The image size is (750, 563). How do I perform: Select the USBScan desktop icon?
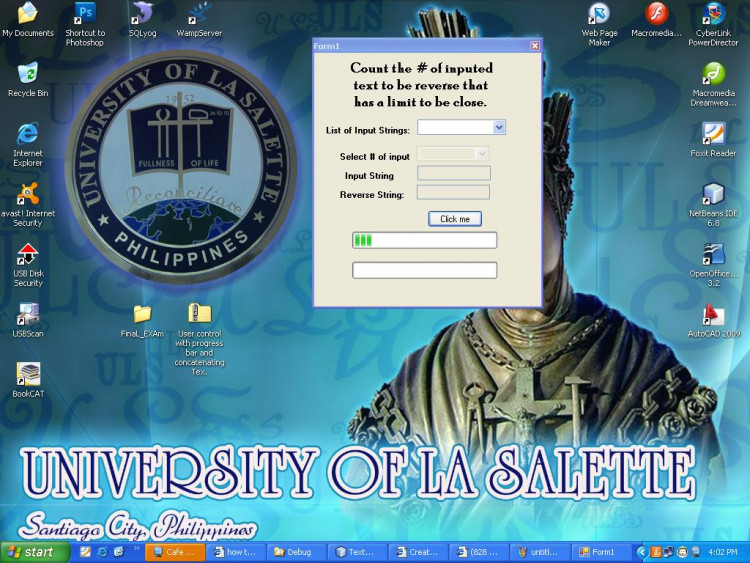tap(28, 320)
